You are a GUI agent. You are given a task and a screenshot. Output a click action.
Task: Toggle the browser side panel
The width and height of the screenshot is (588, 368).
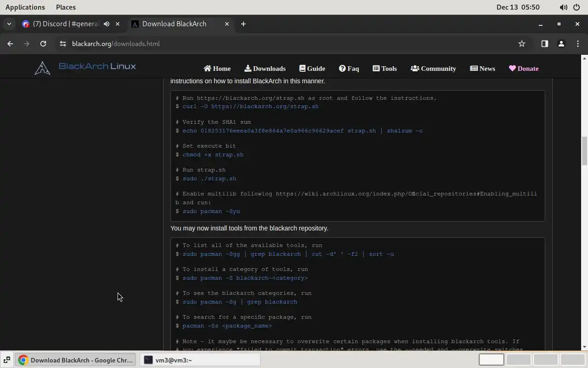click(x=544, y=44)
